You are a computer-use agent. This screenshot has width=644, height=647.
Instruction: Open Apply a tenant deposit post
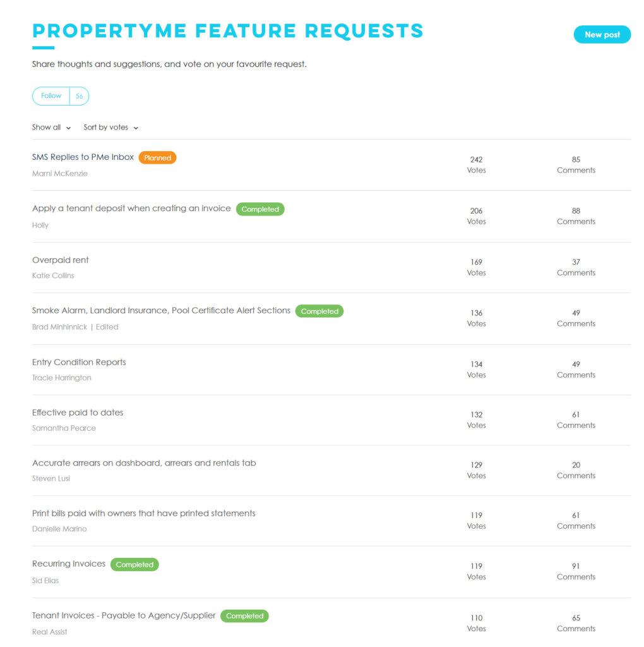(131, 209)
